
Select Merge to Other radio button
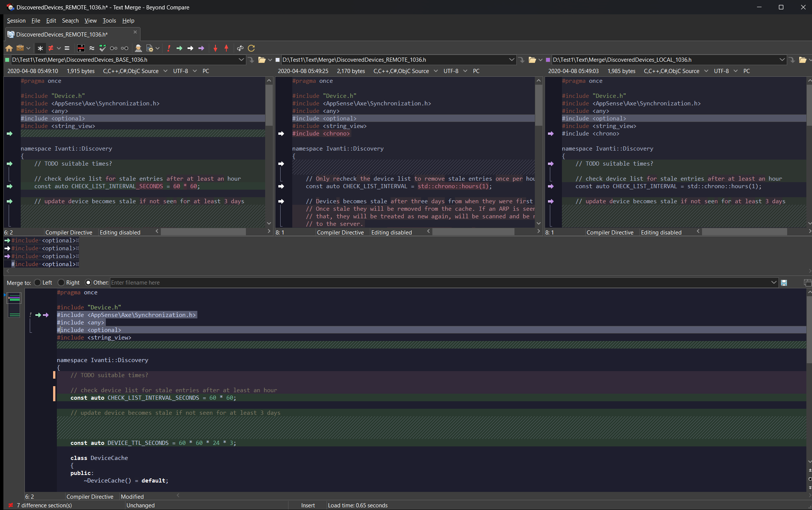pos(89,283)
